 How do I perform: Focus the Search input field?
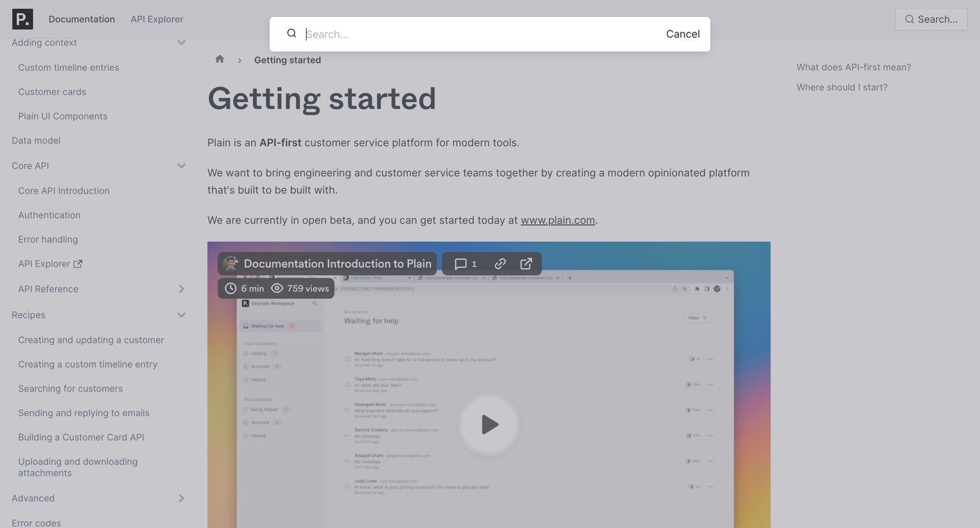tap(483, 34)
